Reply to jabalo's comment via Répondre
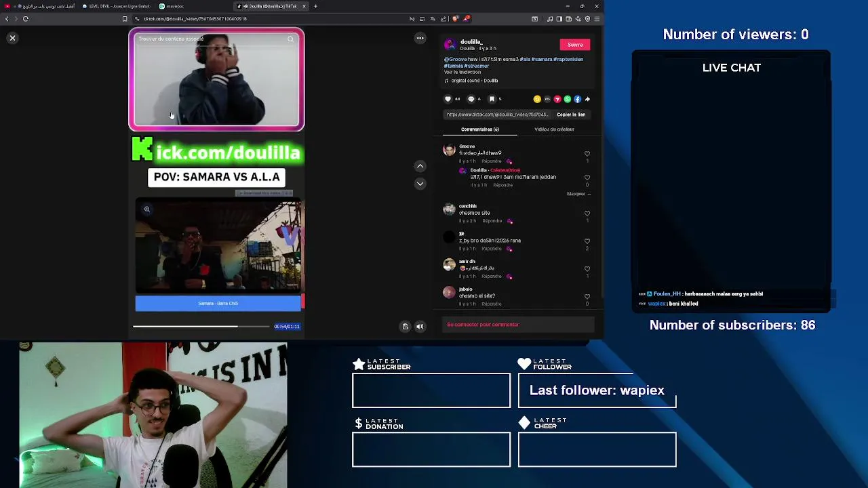The width and height of the screenshot is (868, 488). (x=492, y=304)
